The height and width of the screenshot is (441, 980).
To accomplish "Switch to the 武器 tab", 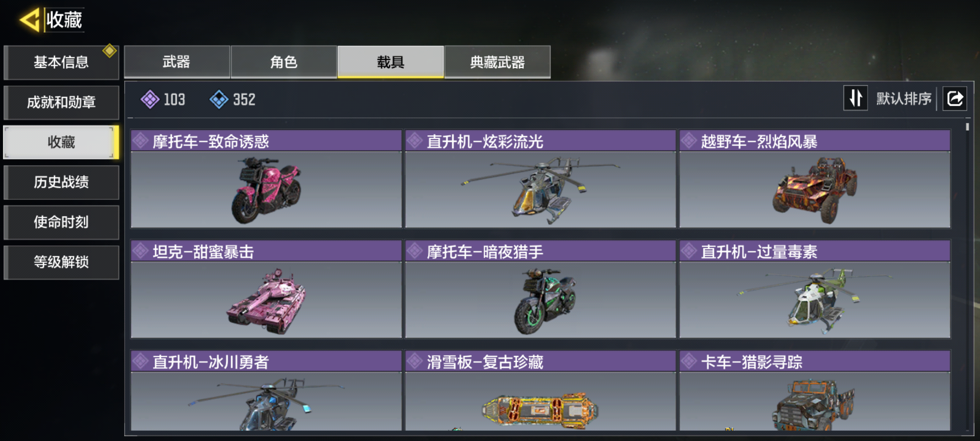I will click(x=177, y=62).
